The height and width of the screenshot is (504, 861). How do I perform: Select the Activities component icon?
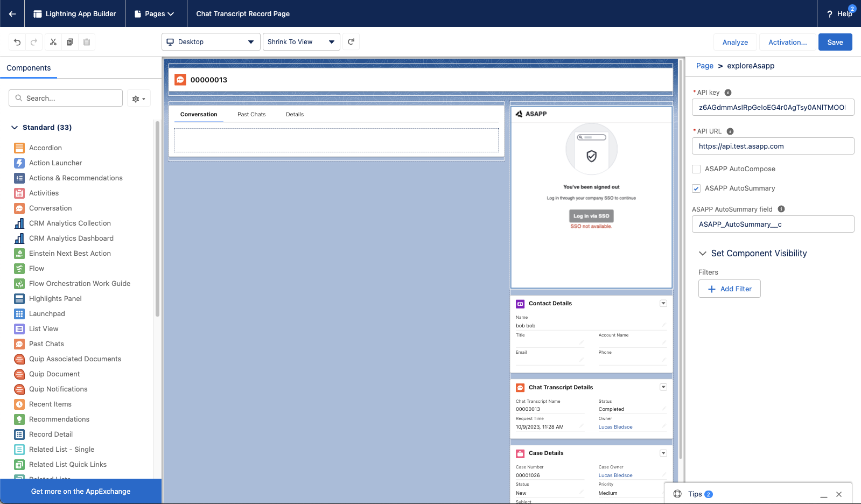tap(19, 193)
